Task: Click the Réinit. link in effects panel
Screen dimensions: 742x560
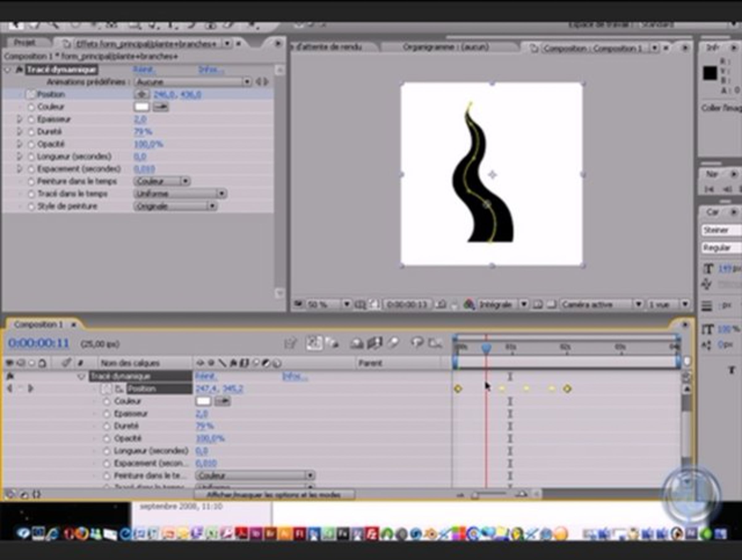Action: [x=144, y=70]
